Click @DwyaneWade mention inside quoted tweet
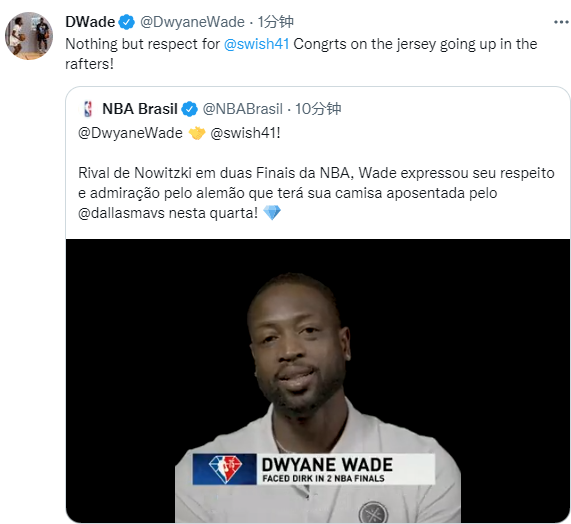The image size is (571, 524). coord(130,133)
